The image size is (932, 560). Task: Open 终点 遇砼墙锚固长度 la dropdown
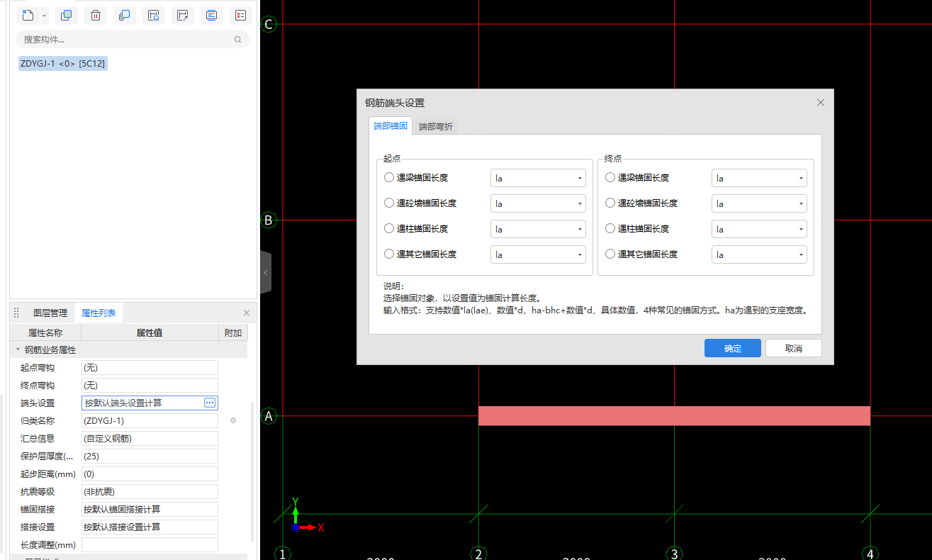(x=759, y=203)
